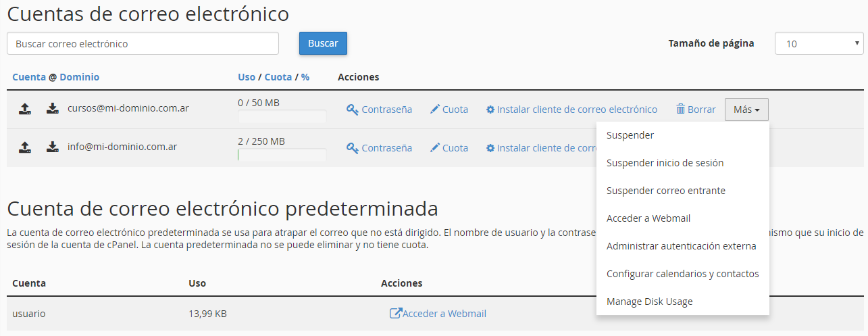Viewport: 868px width, 336px height.
Task: Edit Cuota for cursos account
Action: tap(449, 110)
